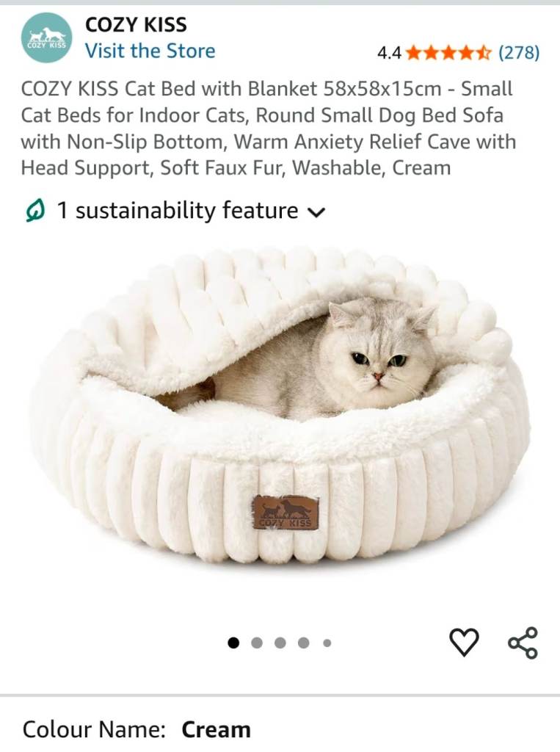Open the cat bed product photo
Screen dimensions: 560x752
click(280, 405)
